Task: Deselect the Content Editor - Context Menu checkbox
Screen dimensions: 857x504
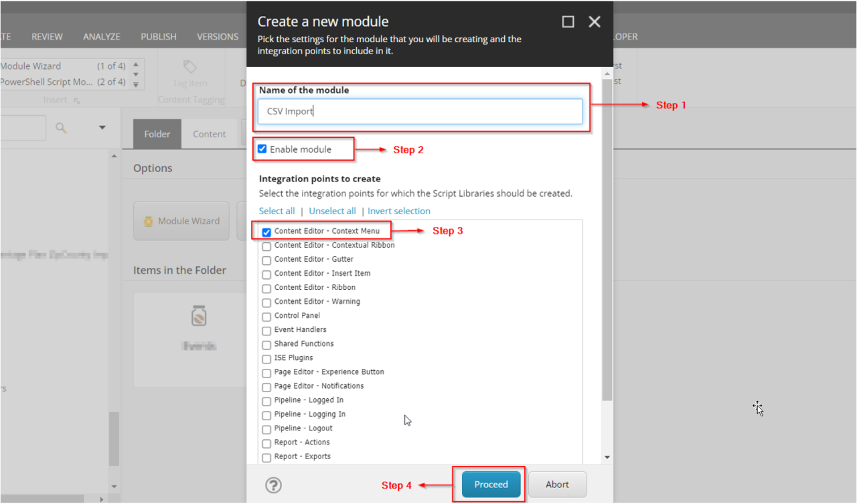Action: pos(266,232)
